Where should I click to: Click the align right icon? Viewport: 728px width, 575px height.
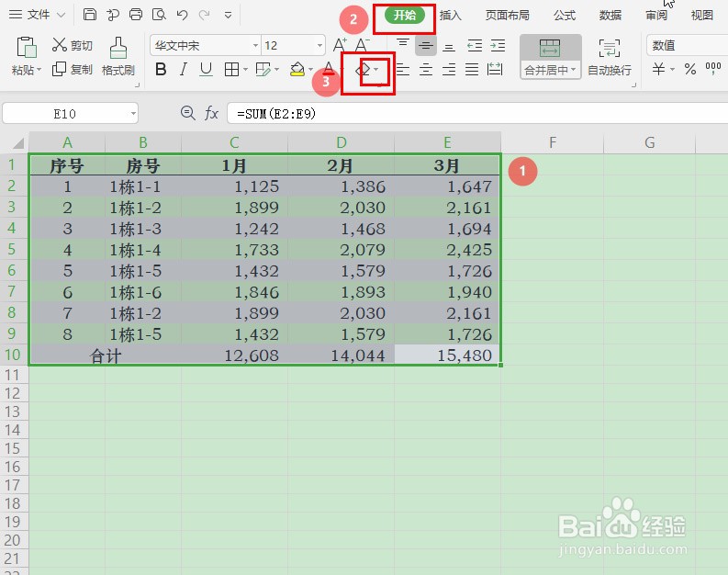click(449, 70)
